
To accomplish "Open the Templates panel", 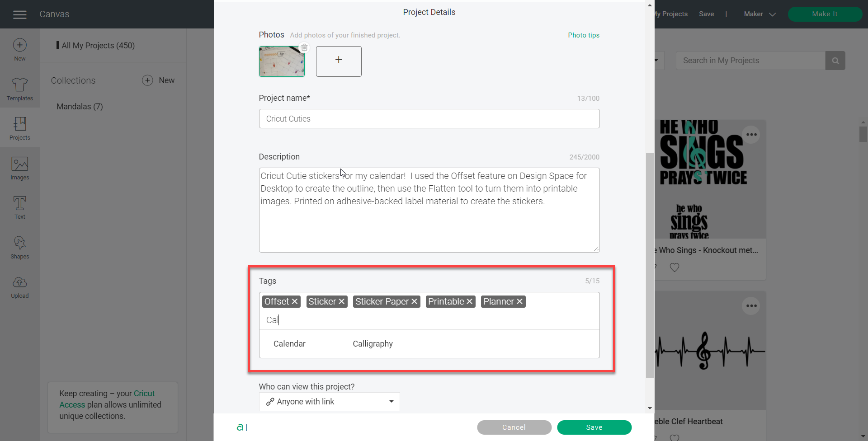I will click(19, 89).
